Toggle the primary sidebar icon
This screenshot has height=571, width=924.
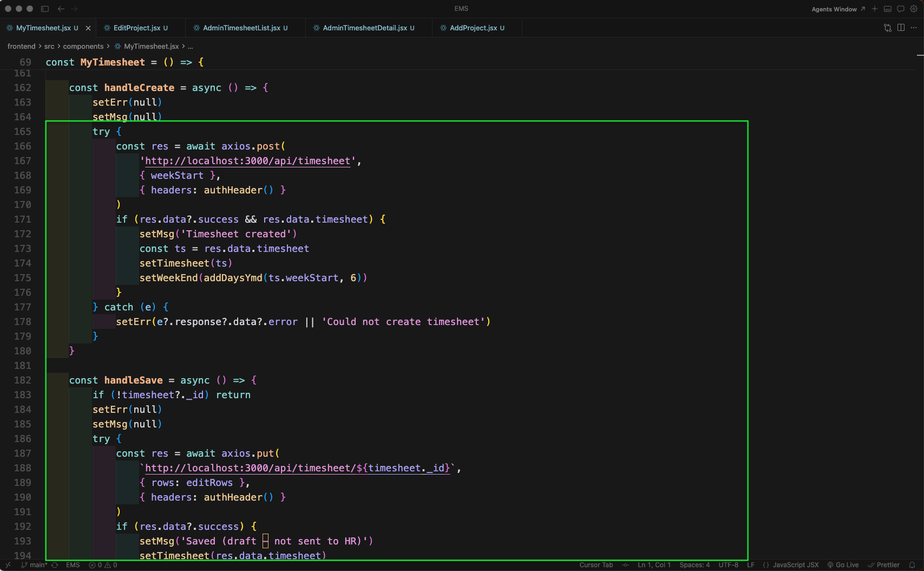coord(45,9)
